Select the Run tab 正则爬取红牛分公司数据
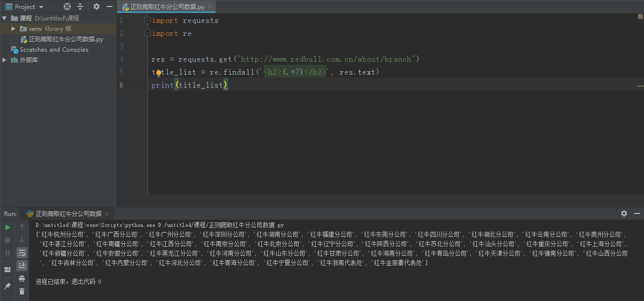644x301 pixels. 68,213
